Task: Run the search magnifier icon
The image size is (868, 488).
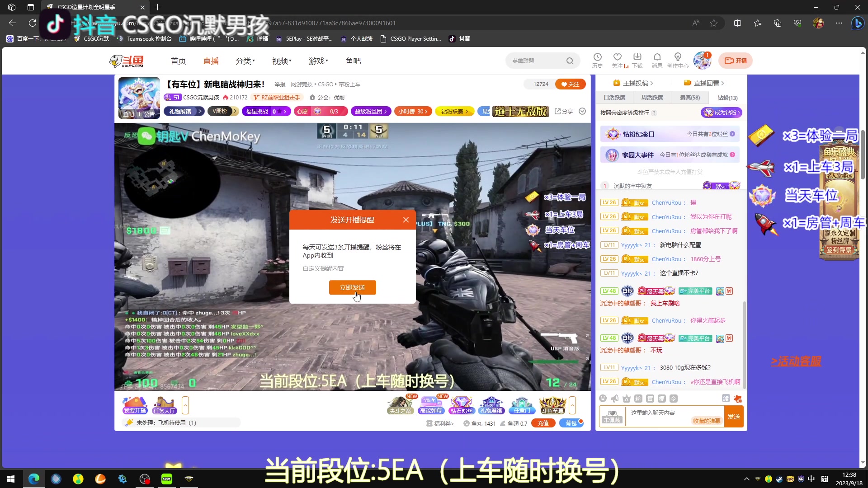Action: 570,61
